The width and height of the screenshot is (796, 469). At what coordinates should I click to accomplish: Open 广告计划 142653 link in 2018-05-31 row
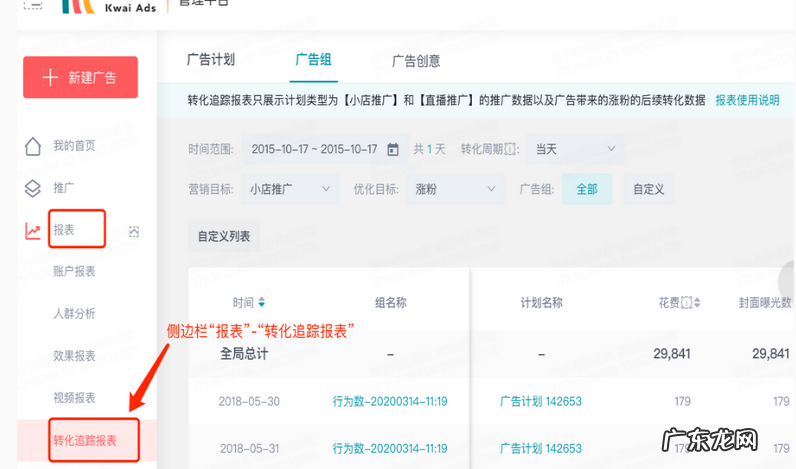[x=541, y=449]
